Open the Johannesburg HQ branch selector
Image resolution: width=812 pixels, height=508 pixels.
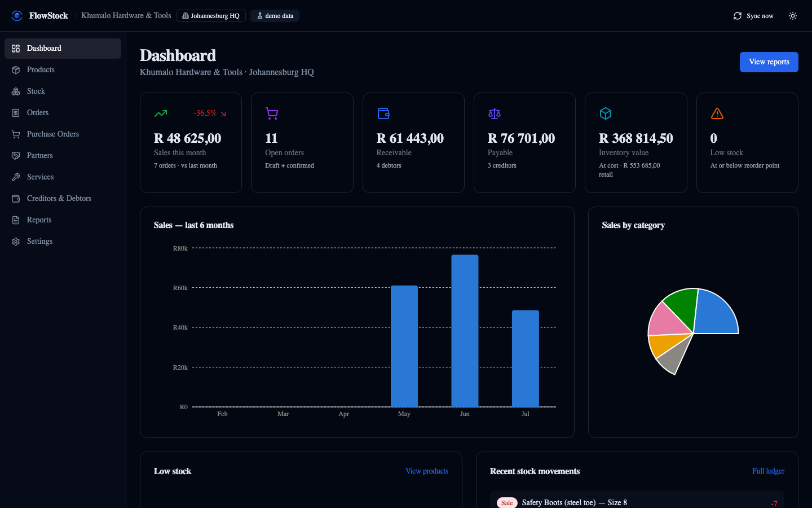click(211, 16)
